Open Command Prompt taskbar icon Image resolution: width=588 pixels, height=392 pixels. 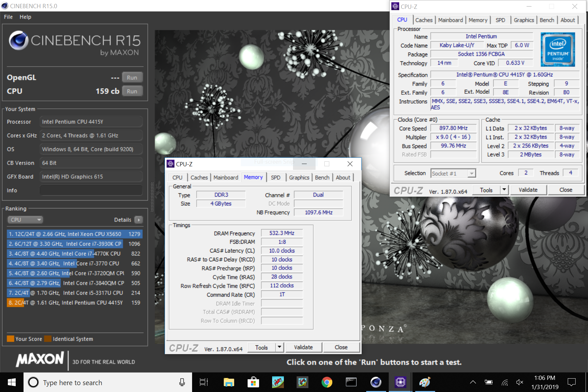[351, 382]
